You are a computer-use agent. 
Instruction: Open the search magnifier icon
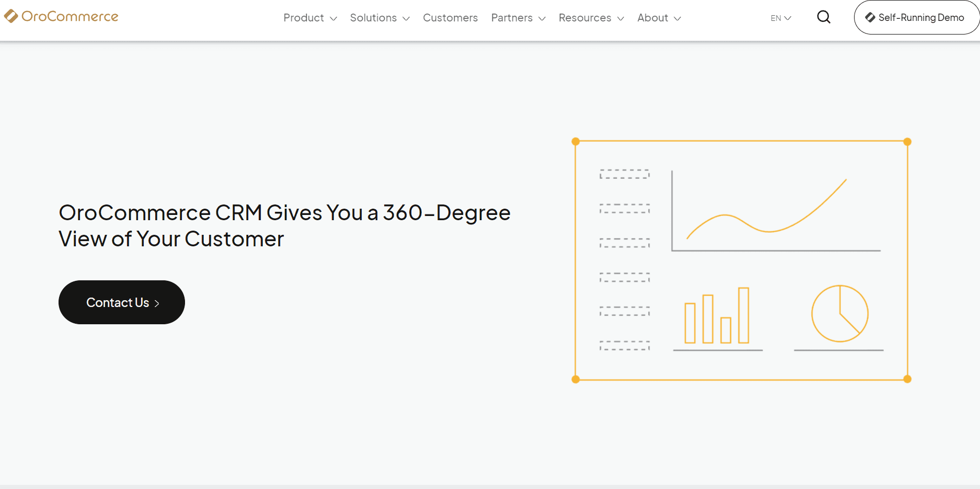[824, 17]
